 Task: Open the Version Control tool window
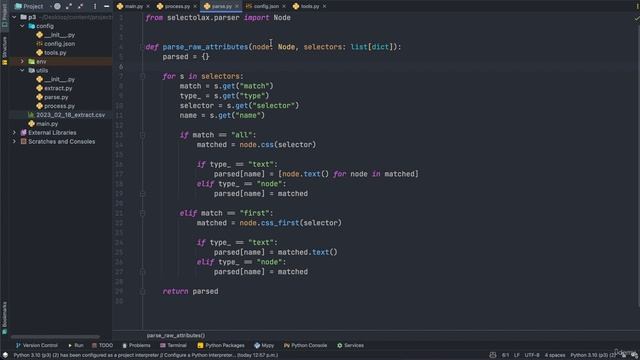point(37,345)
